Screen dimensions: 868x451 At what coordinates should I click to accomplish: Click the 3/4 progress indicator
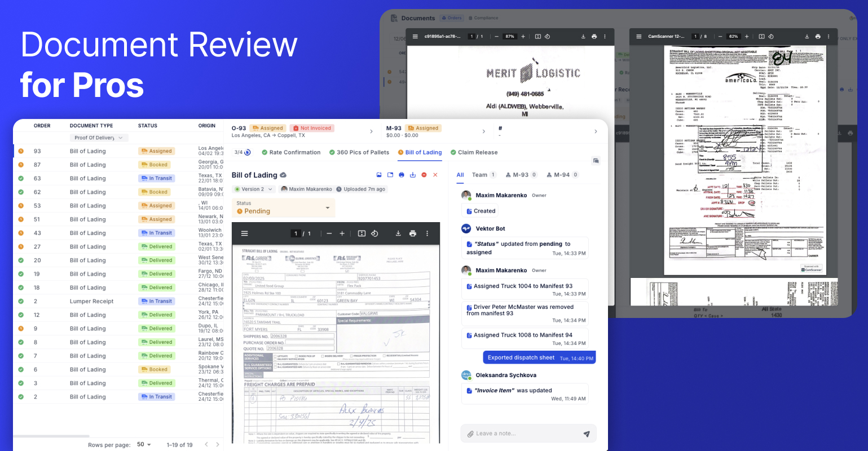(243, 152)
